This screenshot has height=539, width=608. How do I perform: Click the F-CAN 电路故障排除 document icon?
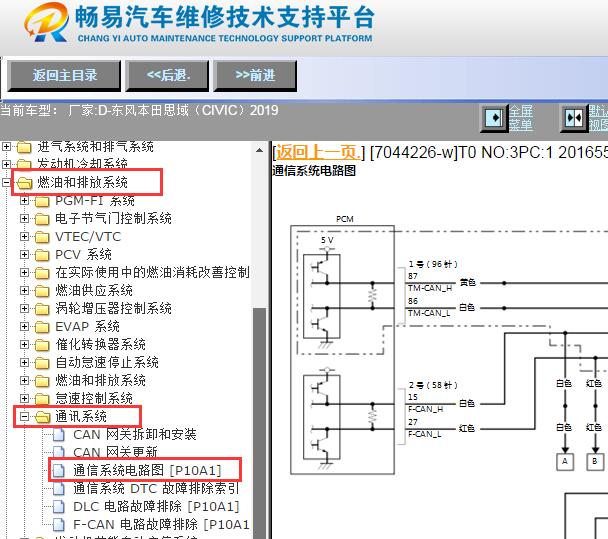(59, 525)
